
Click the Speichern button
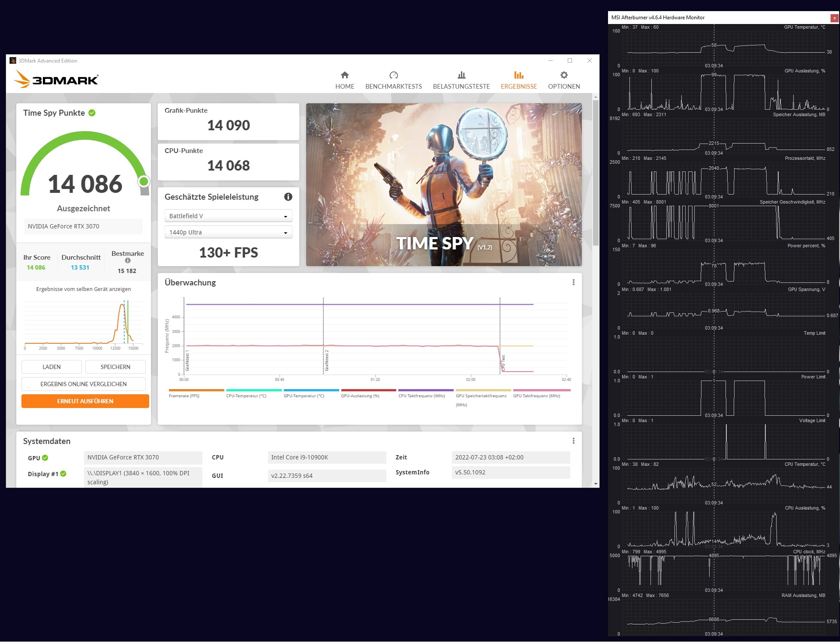pyautogui.click(x=115, y=367)
